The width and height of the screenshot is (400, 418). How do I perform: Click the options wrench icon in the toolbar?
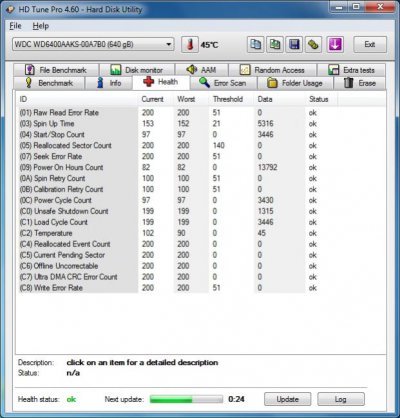pyautogui.click(x=313, y=44)
